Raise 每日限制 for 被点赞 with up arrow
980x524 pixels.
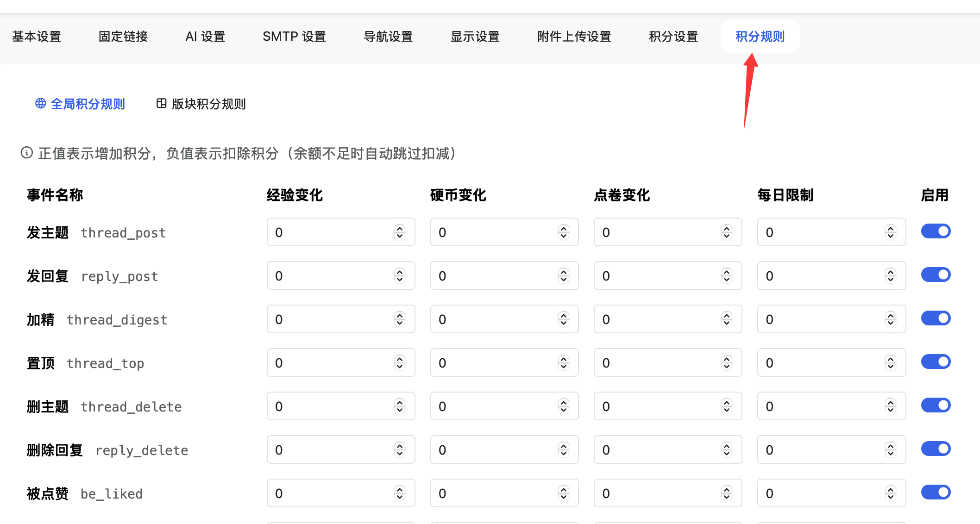tap(890, 489)
